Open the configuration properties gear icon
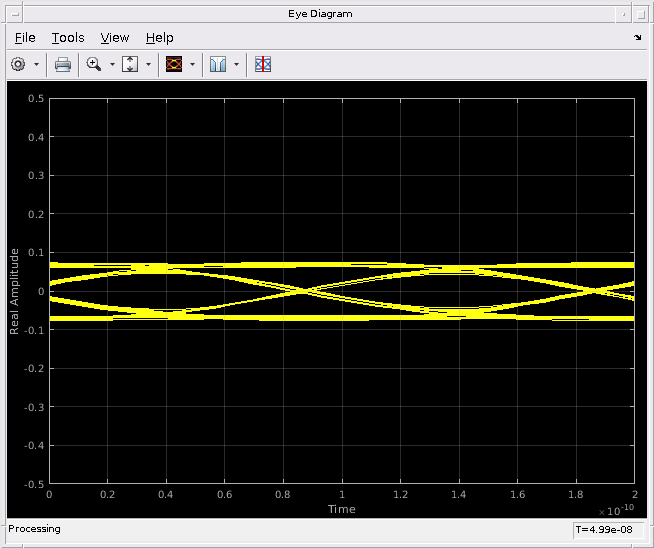 coord(18,64)
